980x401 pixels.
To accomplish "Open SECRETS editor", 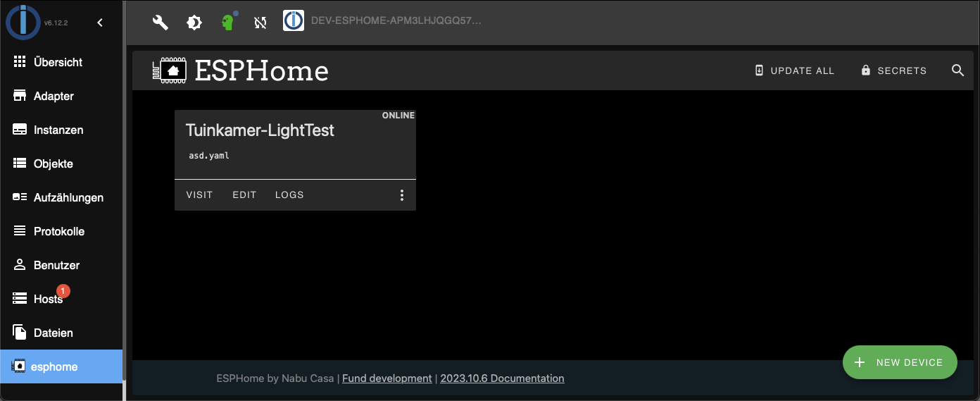I will tap(893, 70).
